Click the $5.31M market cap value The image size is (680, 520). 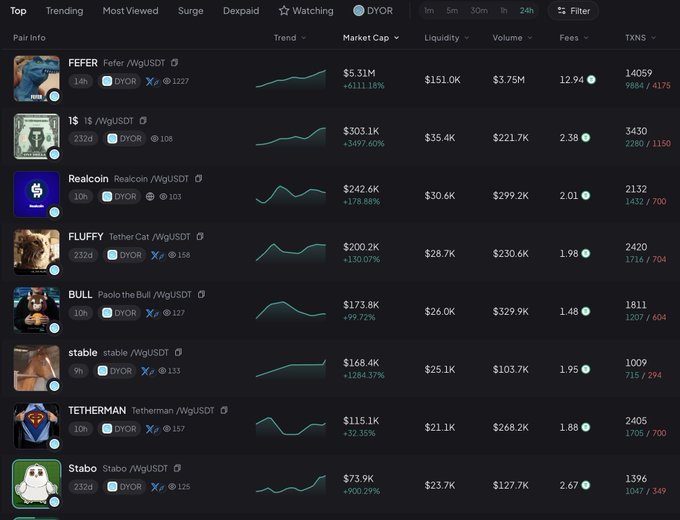click(x=359, y=73)
